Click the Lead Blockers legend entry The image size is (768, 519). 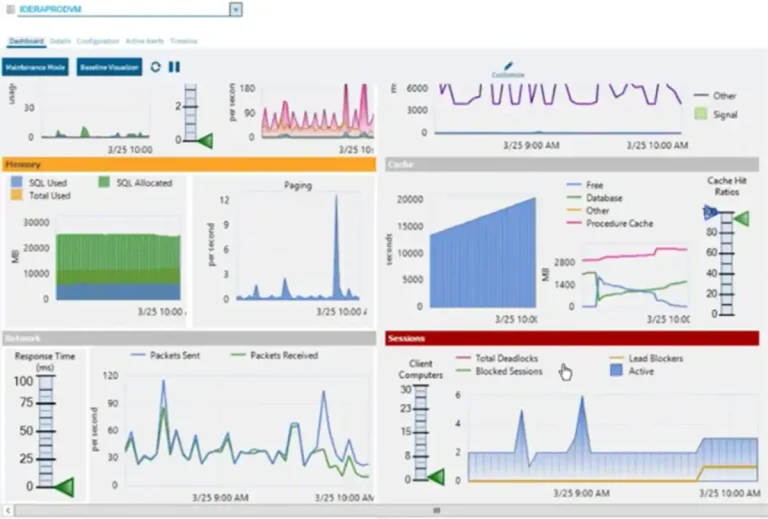[x=647, y=358]
